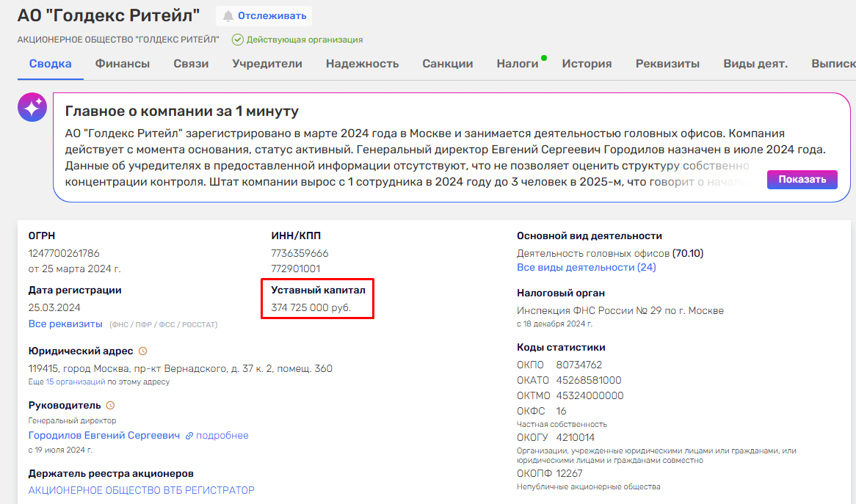Click the ОКОПФ value 12267

point(570,473)
